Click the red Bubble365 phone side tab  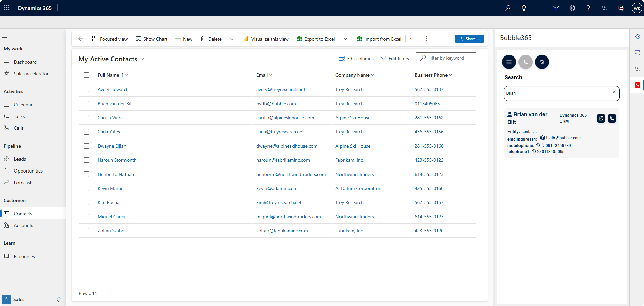(637, 85)
